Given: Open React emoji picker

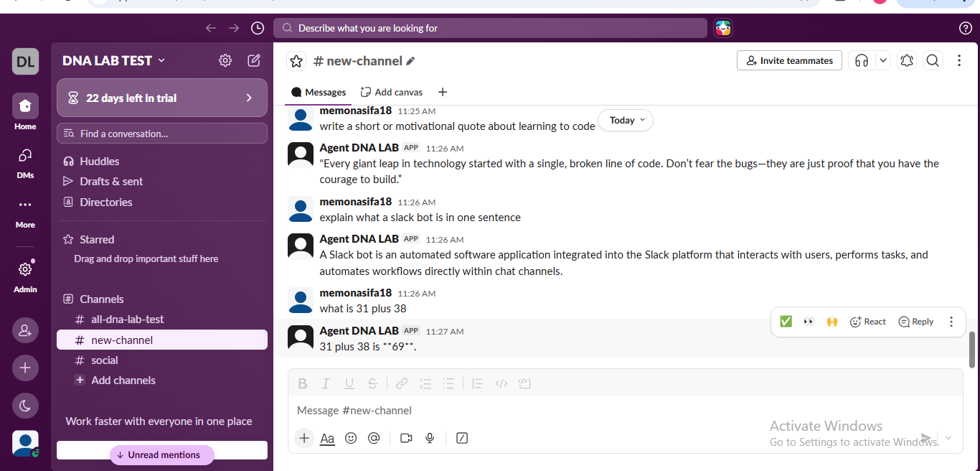Looking at the screenshot, I should [867, 322].
